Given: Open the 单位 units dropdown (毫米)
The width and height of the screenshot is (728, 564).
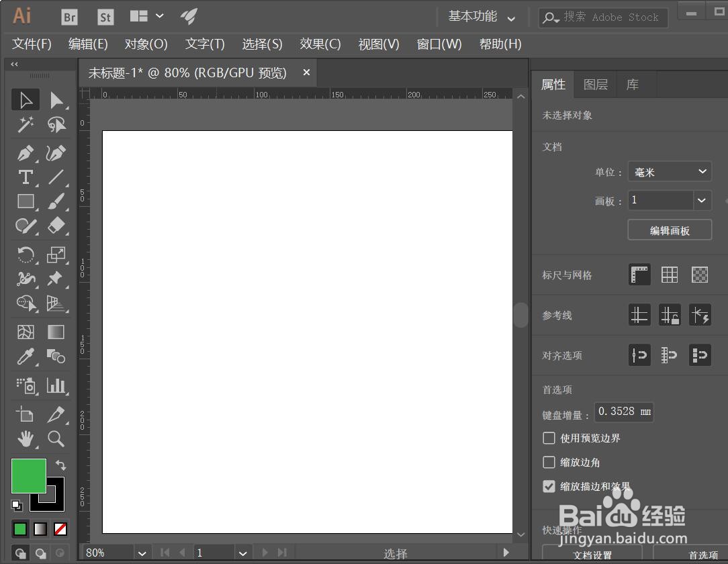Looking at the screenshot, I should (x=670, y=172).
